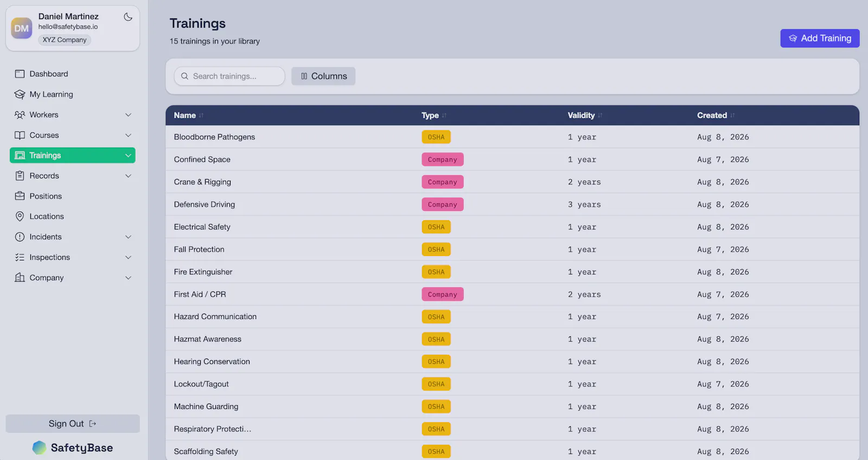This screenshot has height=460, width=868.
Task: Click the Courses book icon
Action: [20, 135]
